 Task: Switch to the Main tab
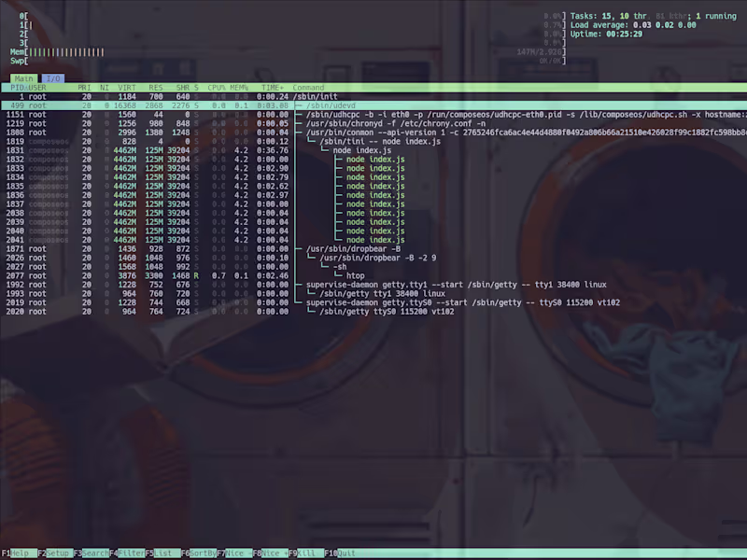24,78
